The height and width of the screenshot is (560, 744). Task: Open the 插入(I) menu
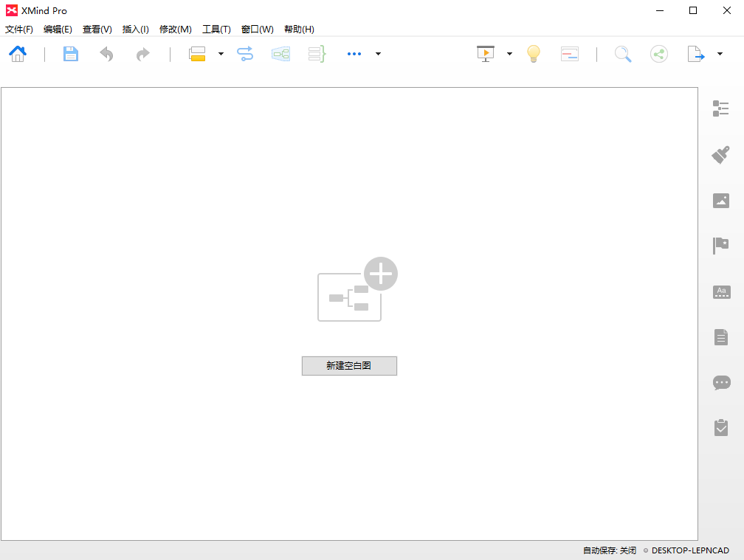point(135,30)
